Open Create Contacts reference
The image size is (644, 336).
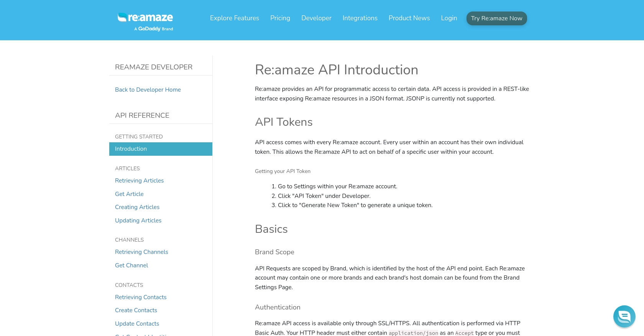[x=136, y=310]
